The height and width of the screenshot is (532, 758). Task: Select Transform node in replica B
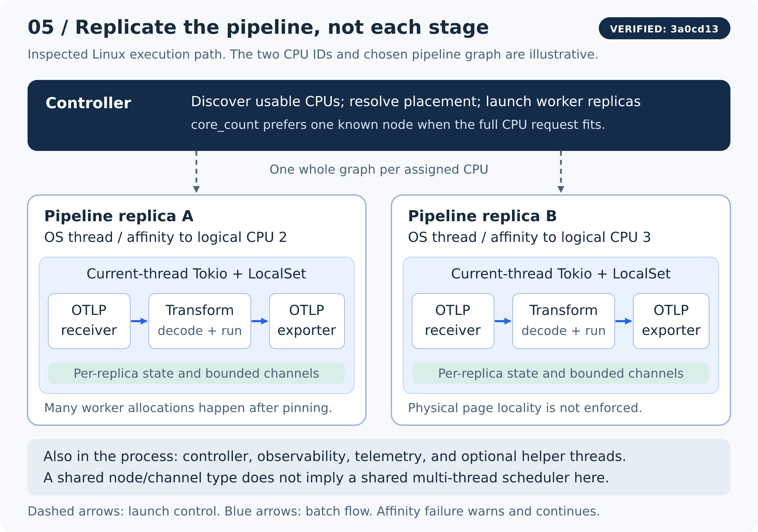(x=564, y=321)
